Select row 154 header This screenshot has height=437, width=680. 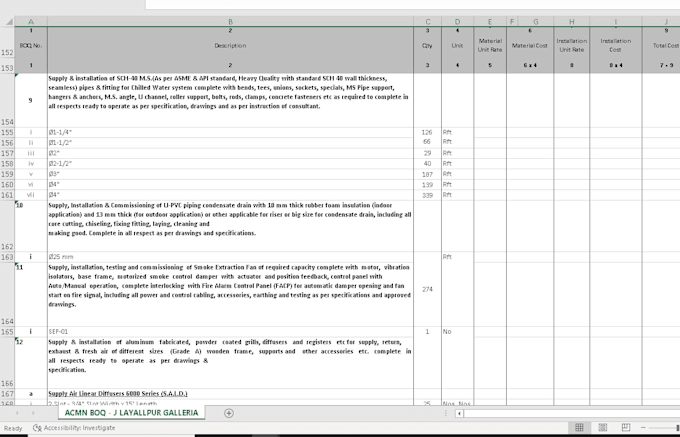[7, 100]
